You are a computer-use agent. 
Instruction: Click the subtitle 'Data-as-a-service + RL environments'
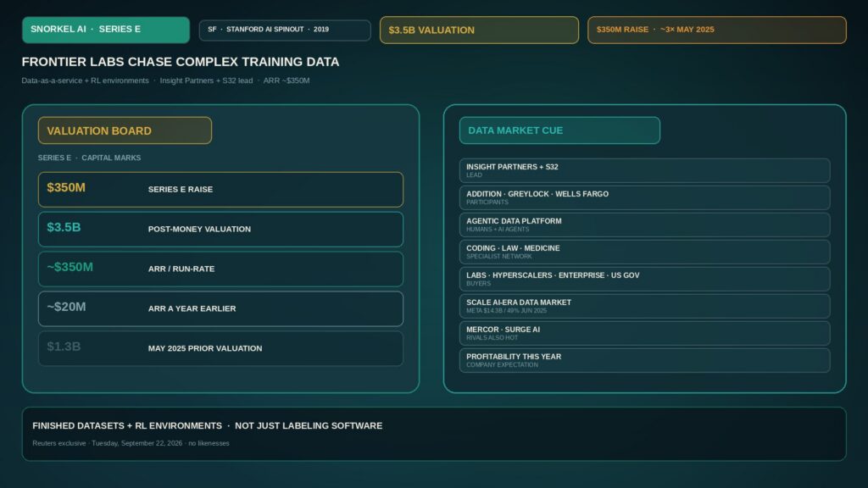click(86, 80)
